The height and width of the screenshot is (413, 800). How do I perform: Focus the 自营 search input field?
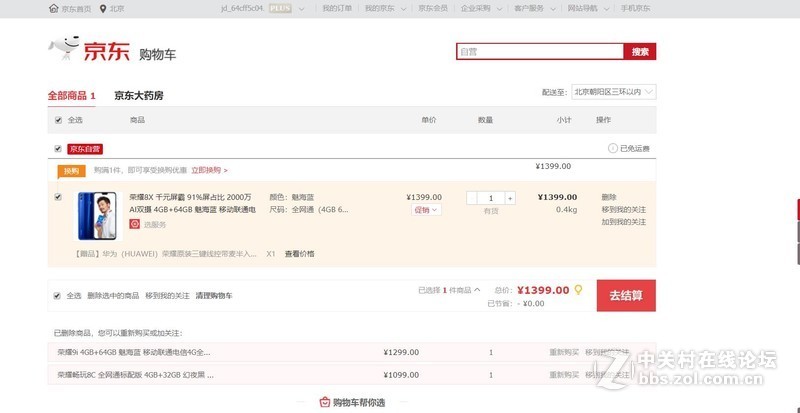[x=540, y=52]
